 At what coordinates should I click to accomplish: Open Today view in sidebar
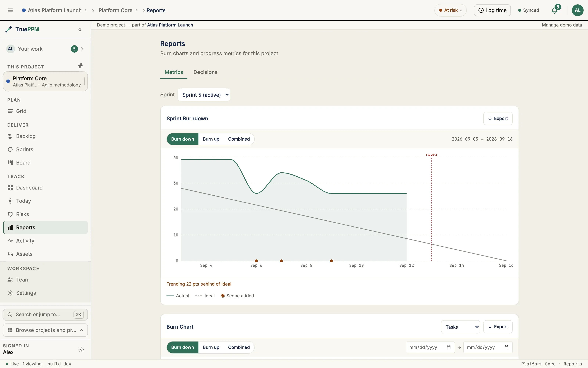(x=45, y=201)
